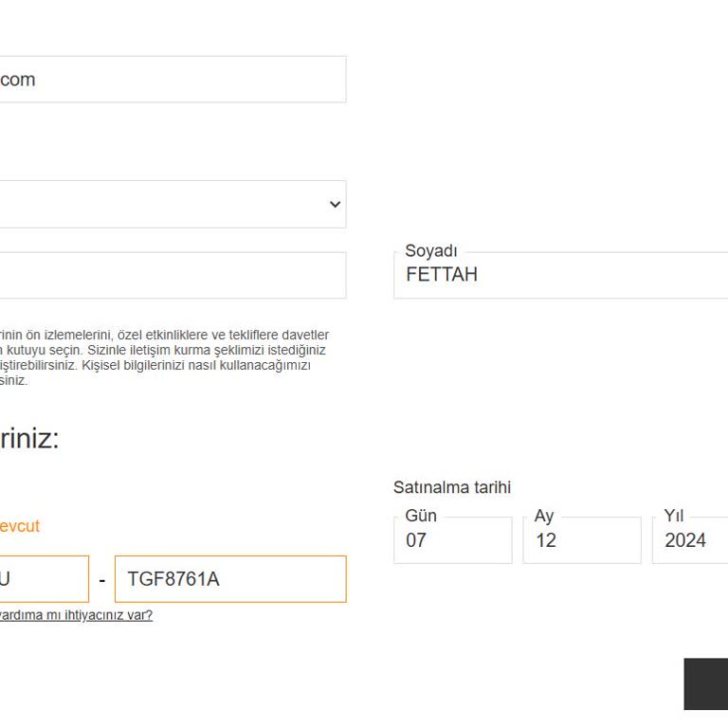Click the "Satınalma tarihi" label
This screenshot has height=728, width=728.
tap(452, 487)
